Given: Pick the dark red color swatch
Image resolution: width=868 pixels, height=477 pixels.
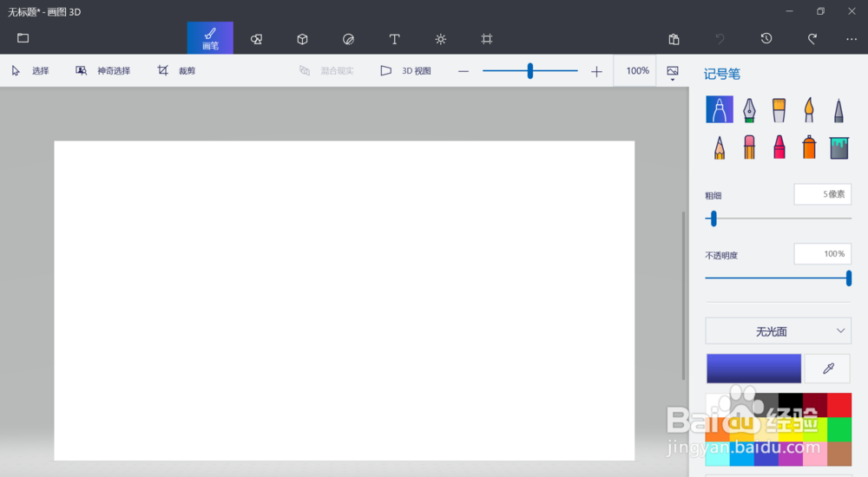Looking at the screenshot, I should pos(815,405).
